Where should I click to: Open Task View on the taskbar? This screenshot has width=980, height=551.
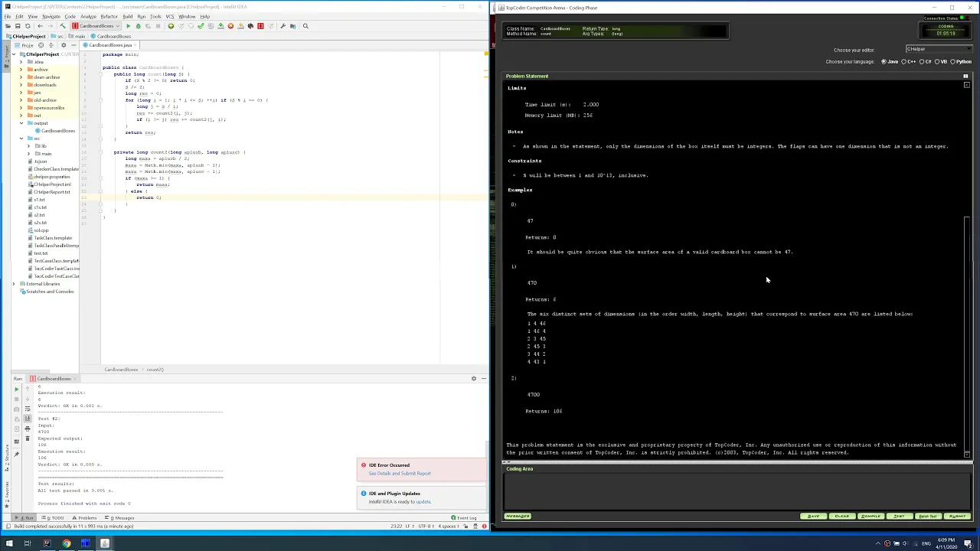tap(27, 543)
